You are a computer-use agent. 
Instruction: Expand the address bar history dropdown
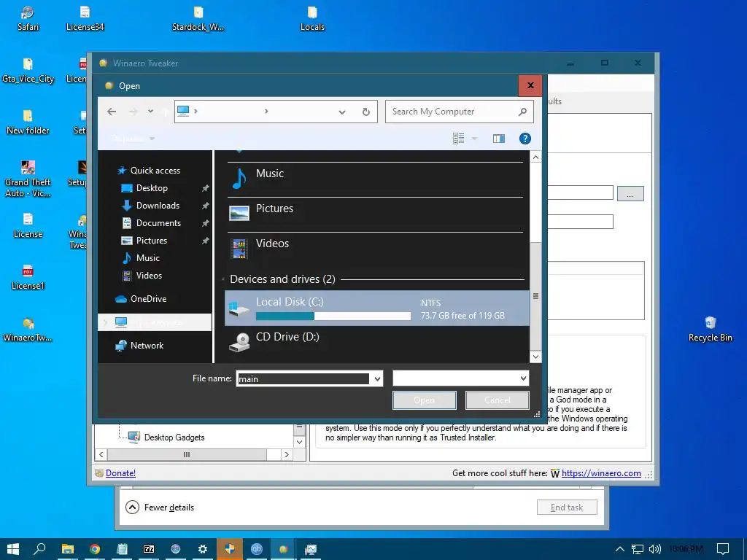pos(341,112)
